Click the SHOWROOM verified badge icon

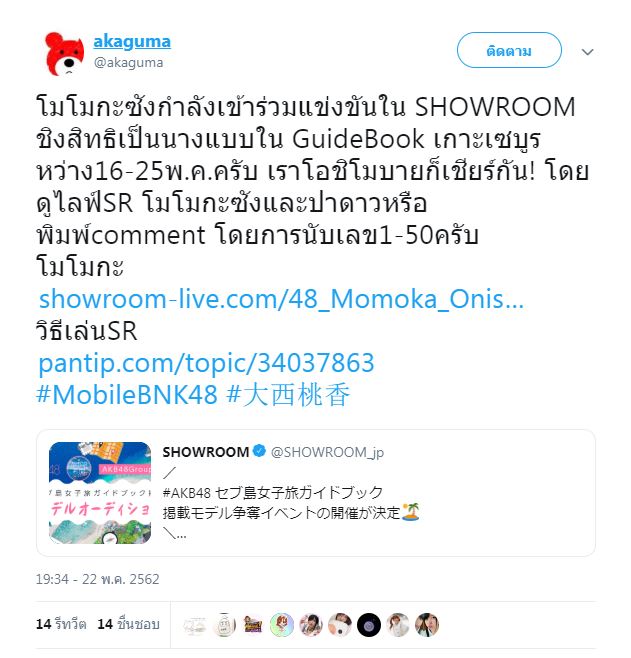click(x=259, y=452)
